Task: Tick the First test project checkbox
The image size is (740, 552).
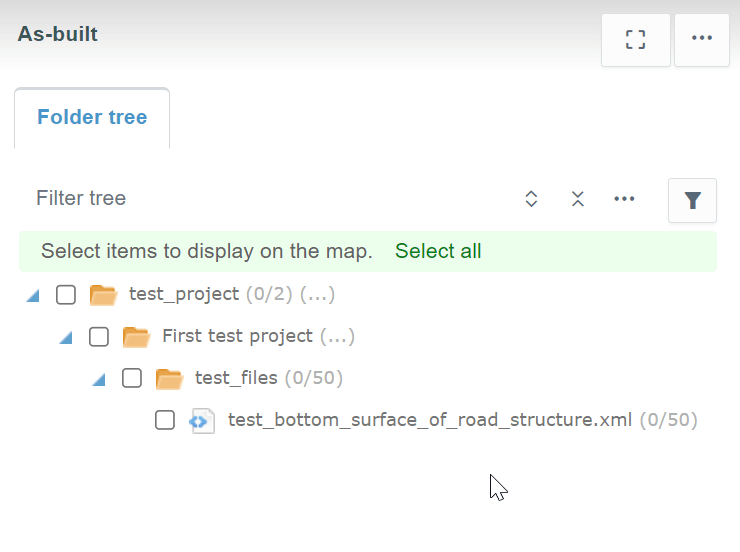Action: (x=99, y=336)
